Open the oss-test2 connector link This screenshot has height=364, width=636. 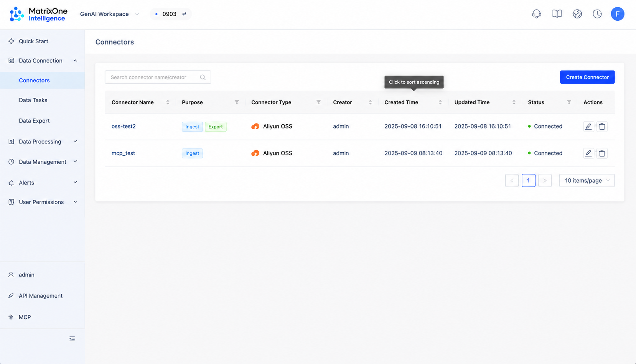(x=124, y=127)
